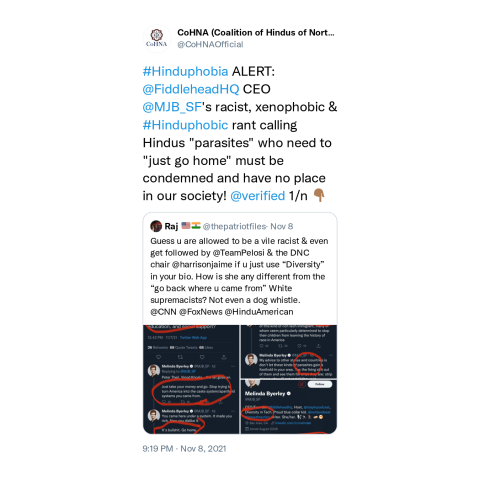Open the Melinda Byerley profile screenshot
This screenshot has height=480, width=480.
coord(289,407)
